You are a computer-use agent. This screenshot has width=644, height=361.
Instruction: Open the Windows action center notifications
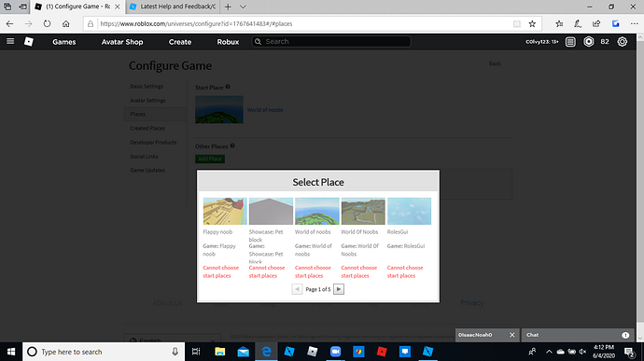coord(629,352)
